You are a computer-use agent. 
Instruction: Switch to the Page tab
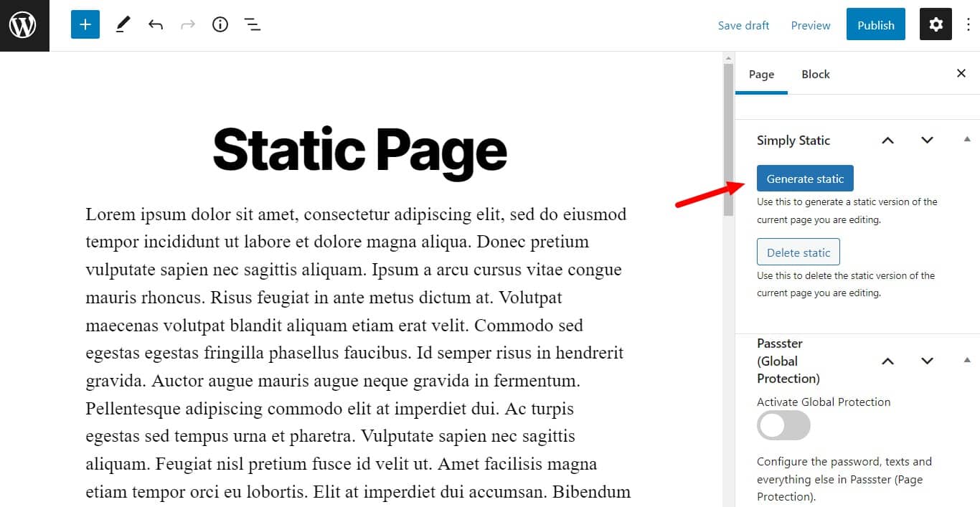click(761, 74)
